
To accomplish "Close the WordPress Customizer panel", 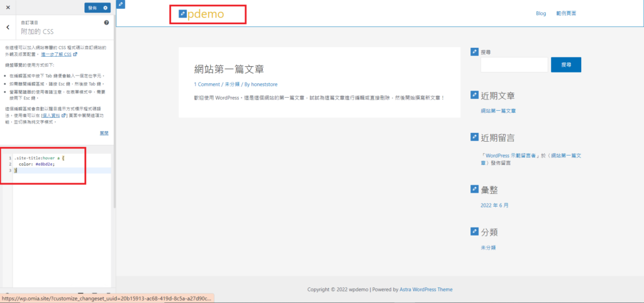I will click(8, 8).
